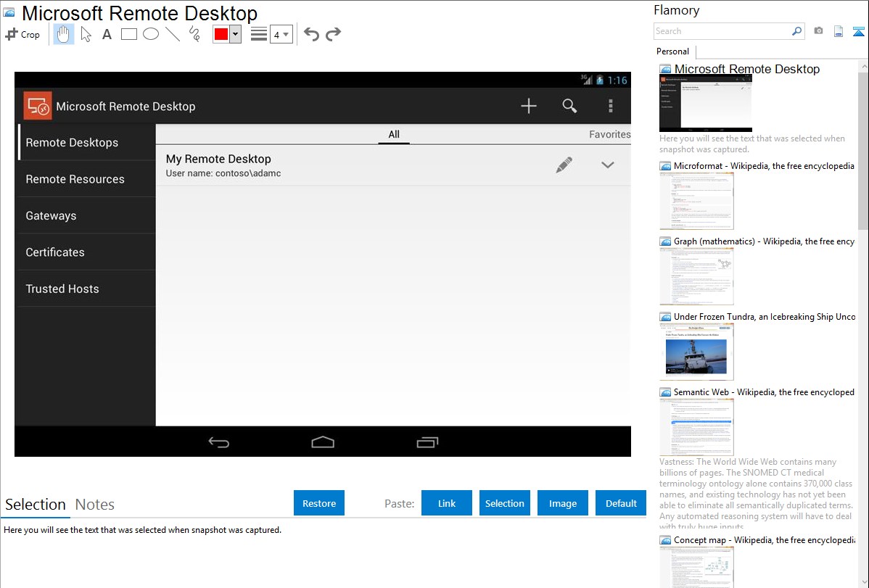Select the straight line tool
The image size is (869, 588).
pos(173,34)
